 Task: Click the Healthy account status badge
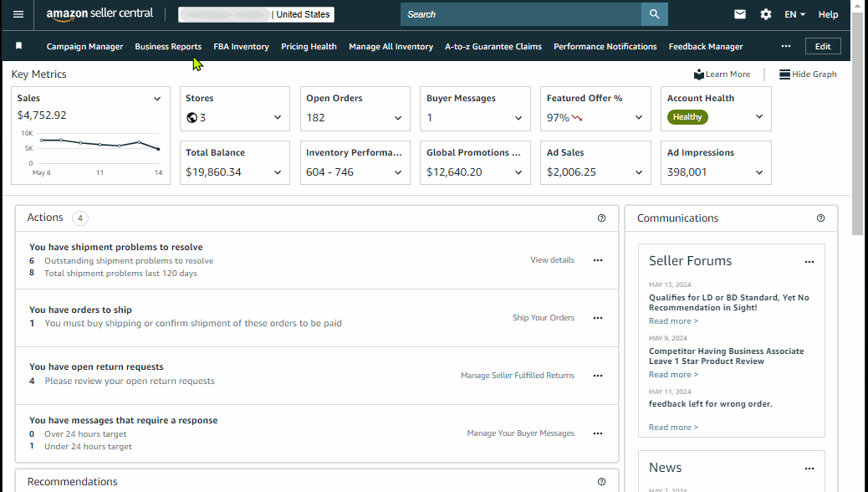687,117
